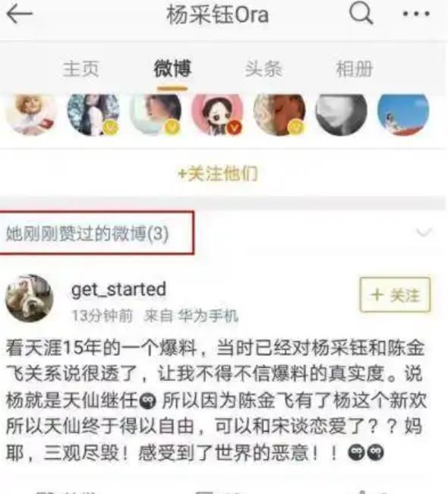The height and width of the screenshot is (494, 448).
Task: Select the 微博 tab
Action: coord(172,69)
